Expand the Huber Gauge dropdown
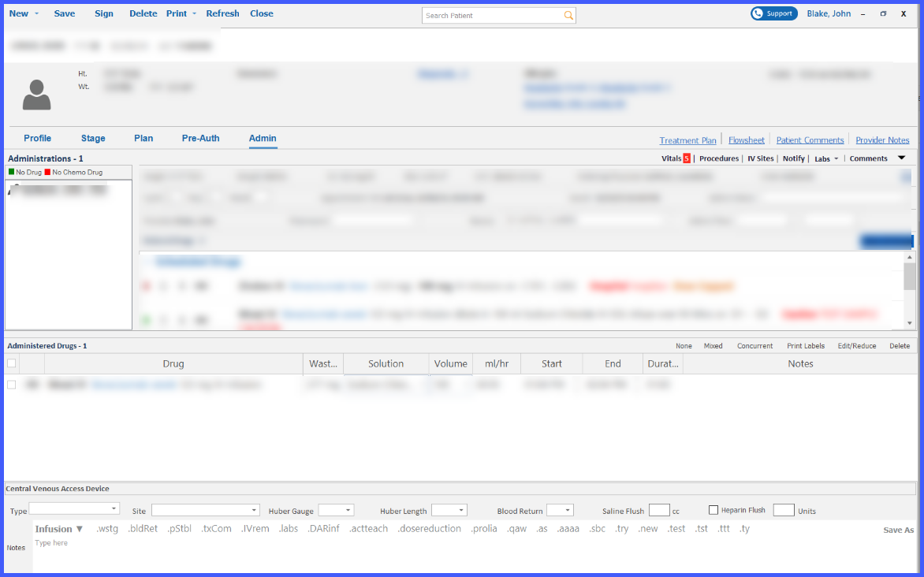 tap(336, 510)
